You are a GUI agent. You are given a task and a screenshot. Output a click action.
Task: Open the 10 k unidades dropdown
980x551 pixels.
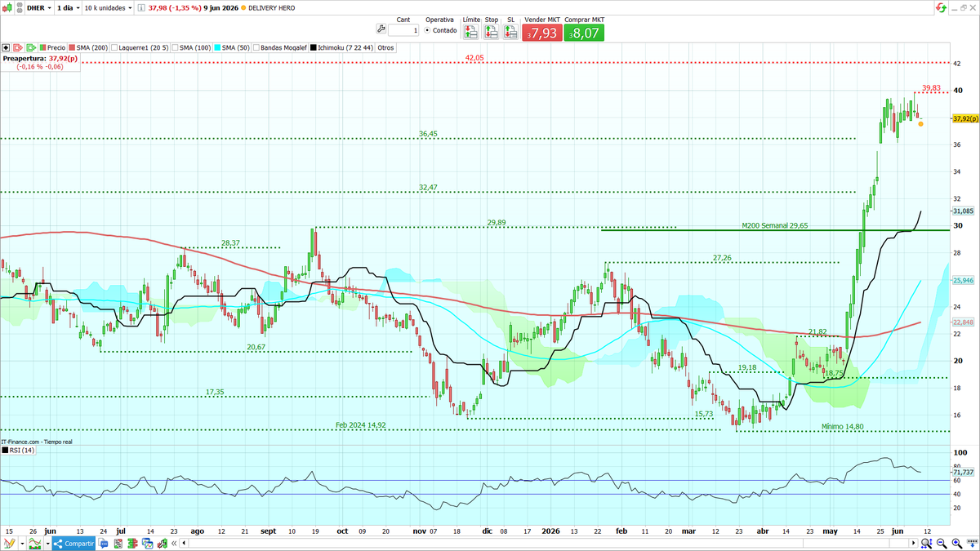pos(109,7)
